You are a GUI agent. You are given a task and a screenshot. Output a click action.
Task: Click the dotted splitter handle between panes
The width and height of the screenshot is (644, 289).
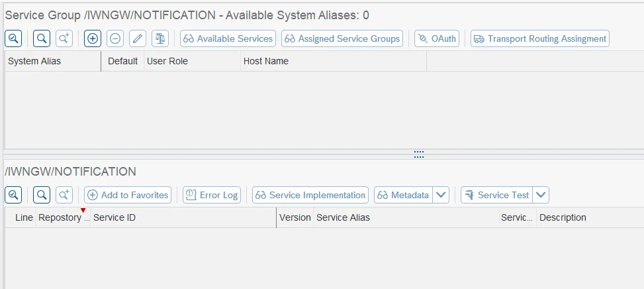(418, 154)
